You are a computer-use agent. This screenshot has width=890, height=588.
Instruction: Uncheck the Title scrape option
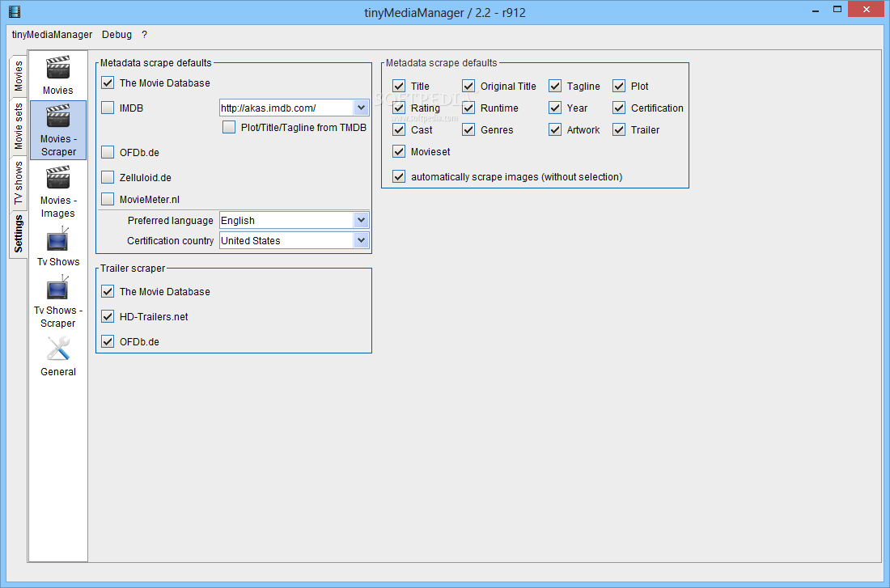pyautogui.click(x=399, y=87)
